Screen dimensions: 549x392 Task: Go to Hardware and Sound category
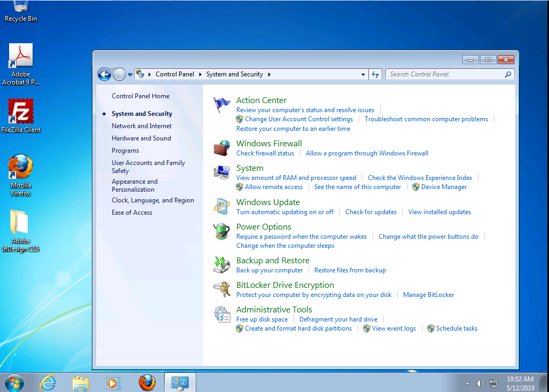[141, 138]
